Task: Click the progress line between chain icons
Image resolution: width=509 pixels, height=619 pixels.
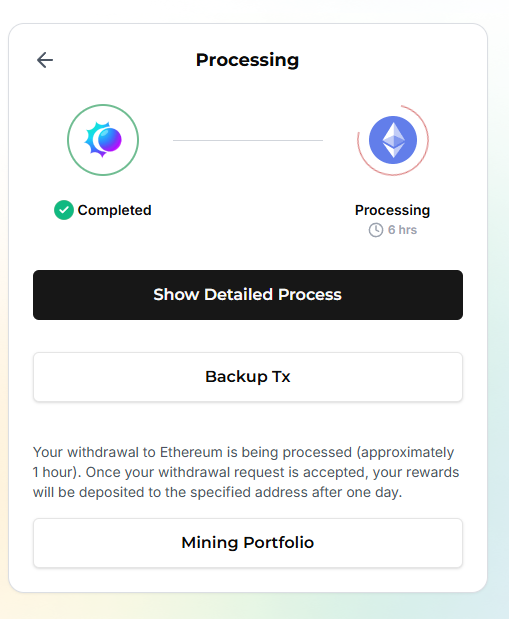Action: [248, 140]
